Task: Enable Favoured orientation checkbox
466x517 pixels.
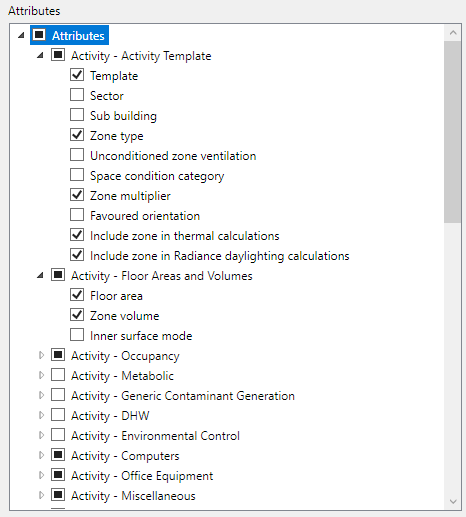Action: (x=77, y=215)
